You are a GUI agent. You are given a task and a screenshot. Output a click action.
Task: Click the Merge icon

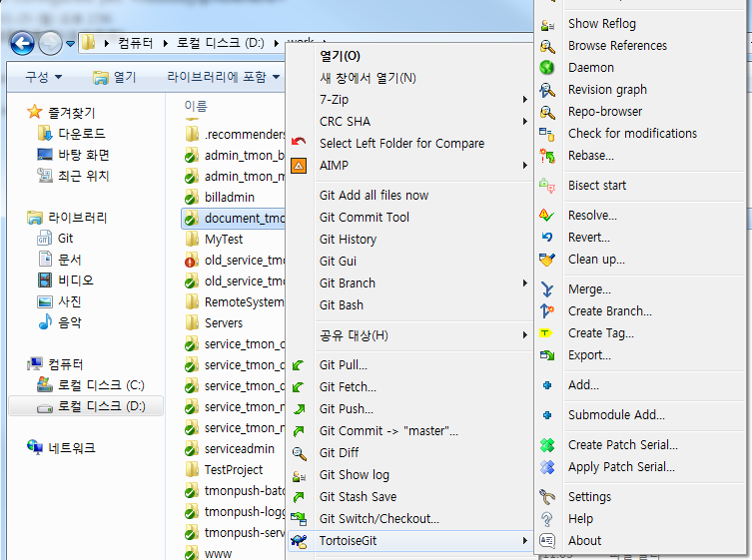pyautogui.click(x=547, y=289)
